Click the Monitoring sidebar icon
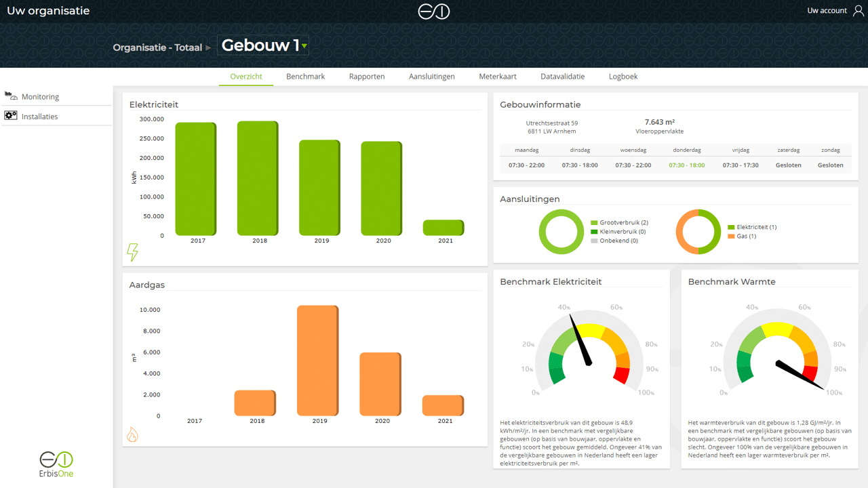 [x=11, y=96]
